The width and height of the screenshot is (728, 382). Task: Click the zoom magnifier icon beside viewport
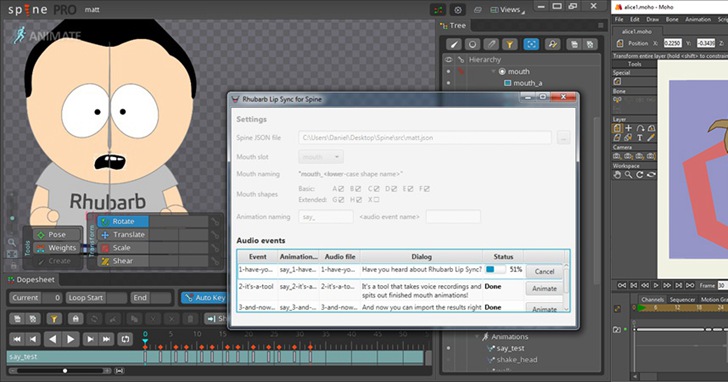12,242
